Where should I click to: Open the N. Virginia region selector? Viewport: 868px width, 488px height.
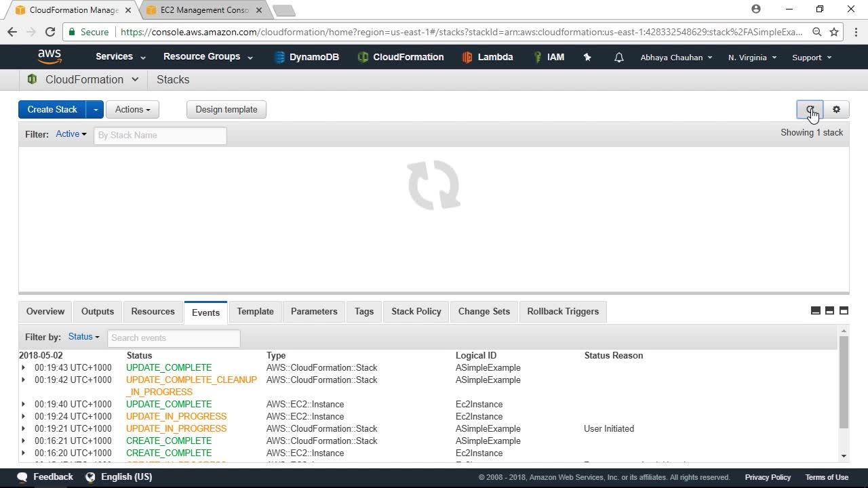click(753, 58)
